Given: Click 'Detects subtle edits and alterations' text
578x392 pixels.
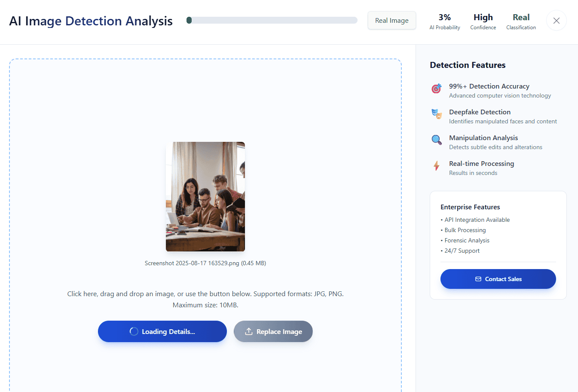Looking at the screenshot, I should tap(495, 147).
